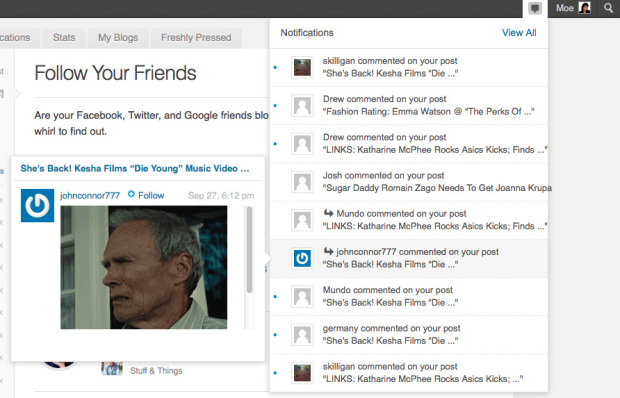Open skilligan's comment on She's Back Kesha post
The height and width of the screenshot is (398, 620).
coord(409,67)
